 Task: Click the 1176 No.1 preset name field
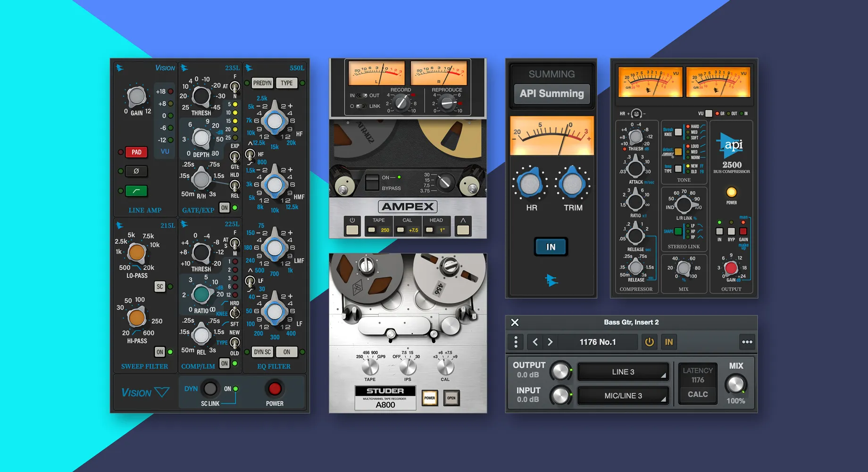point(598,342)
